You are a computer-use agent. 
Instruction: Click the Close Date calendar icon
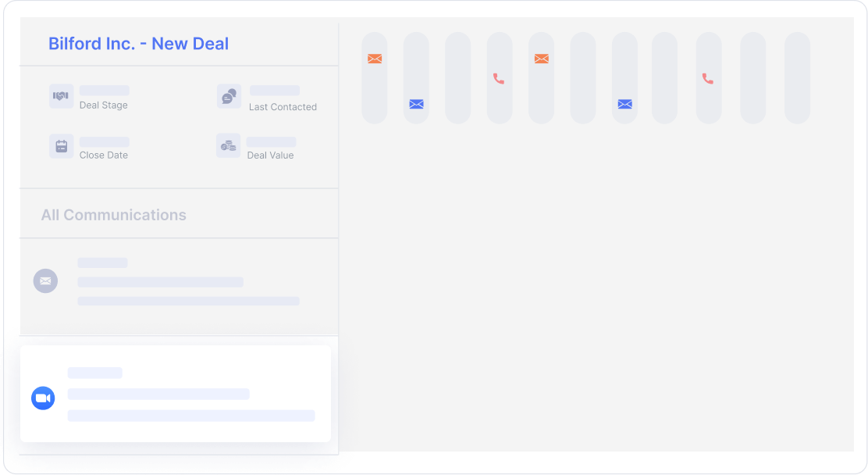[x=61, y=146]
